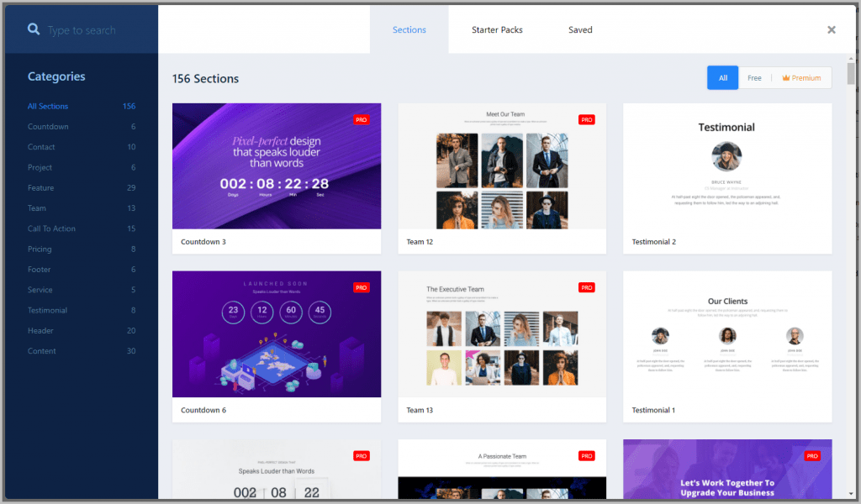Open the Header category
Viewport: 861px width, 504px height.
pyautogui.click(x=82, y=331)
